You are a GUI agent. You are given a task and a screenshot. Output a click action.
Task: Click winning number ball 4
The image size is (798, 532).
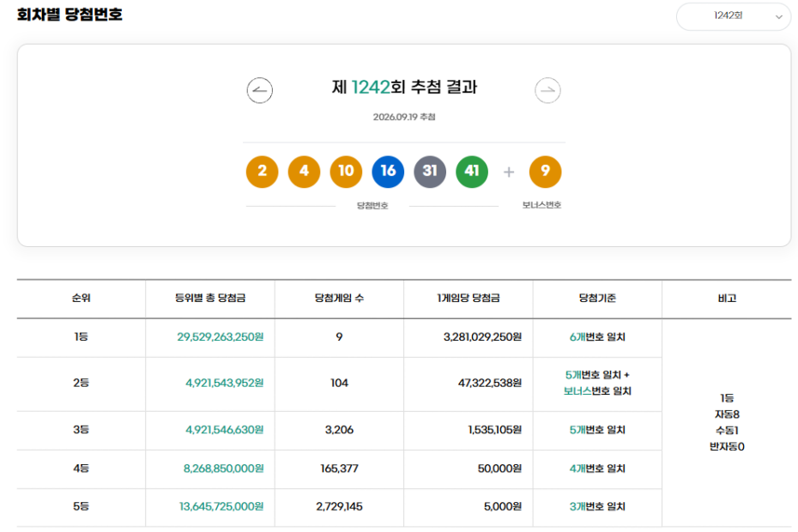tap(305, 172)
